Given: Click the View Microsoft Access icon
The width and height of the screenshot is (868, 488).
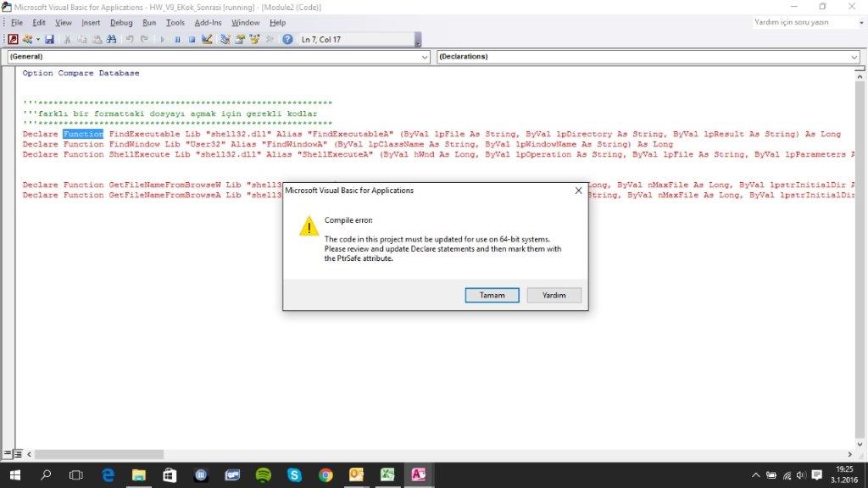Looking at the screenshot, I should pyautogui.click(x=14, y=40).
